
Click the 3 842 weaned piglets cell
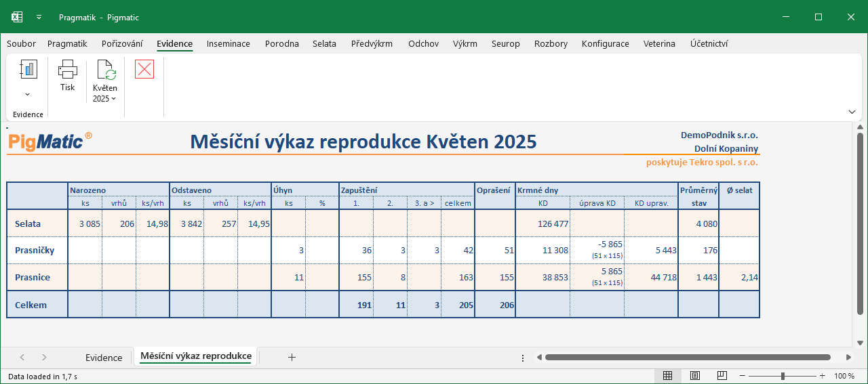pyautogui.click(x=187, y=223)
